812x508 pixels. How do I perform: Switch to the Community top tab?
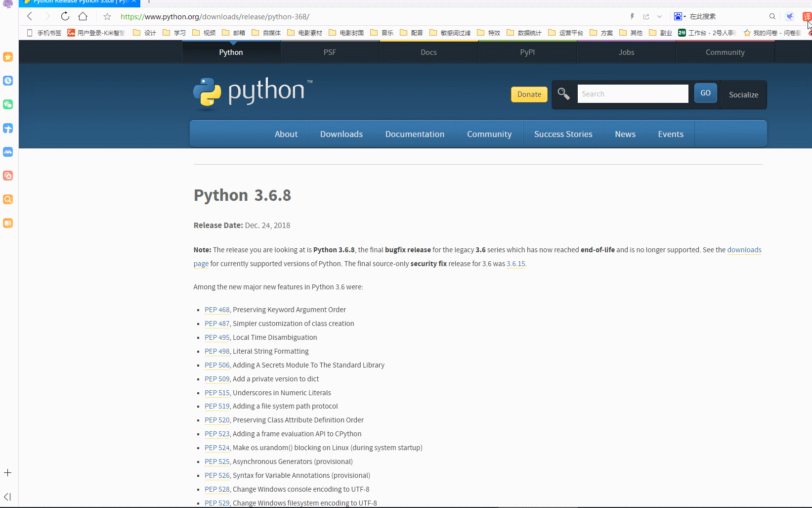tap(725, 52)
